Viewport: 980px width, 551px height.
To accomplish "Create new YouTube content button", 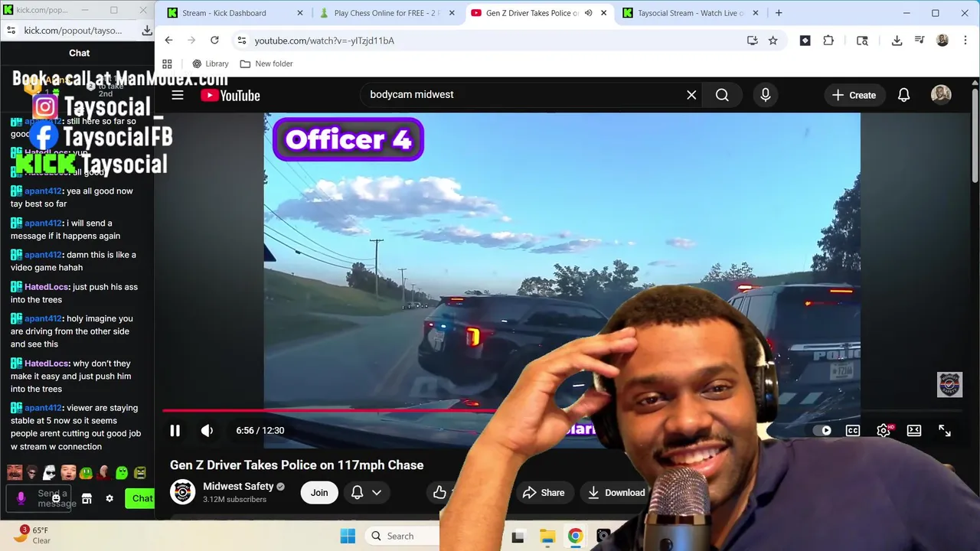I will tap(854, 95).
